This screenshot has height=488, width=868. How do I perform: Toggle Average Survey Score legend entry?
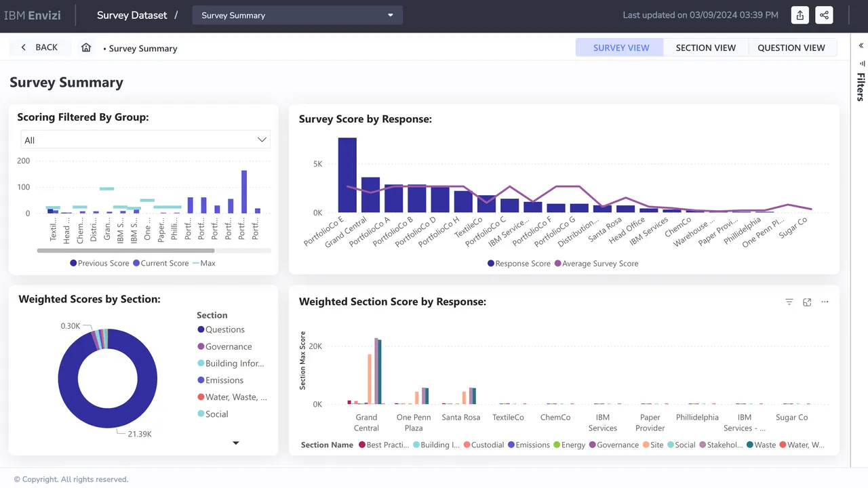596,264
